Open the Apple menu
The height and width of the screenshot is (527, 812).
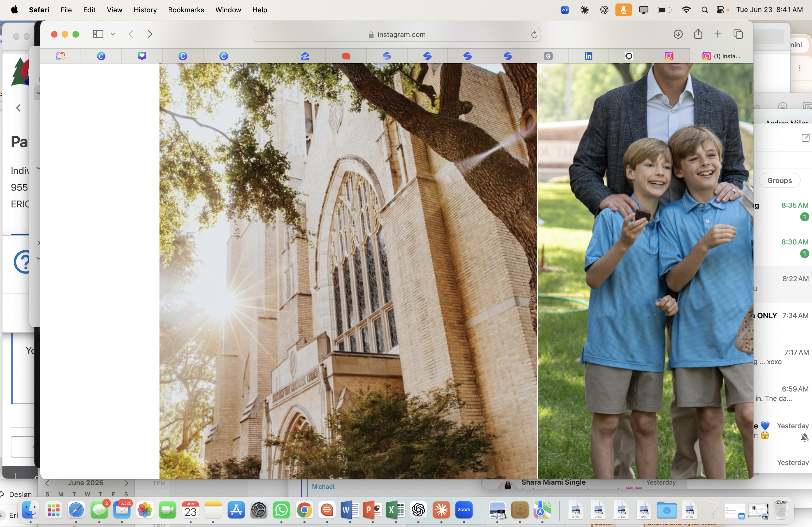pos(14,10)
